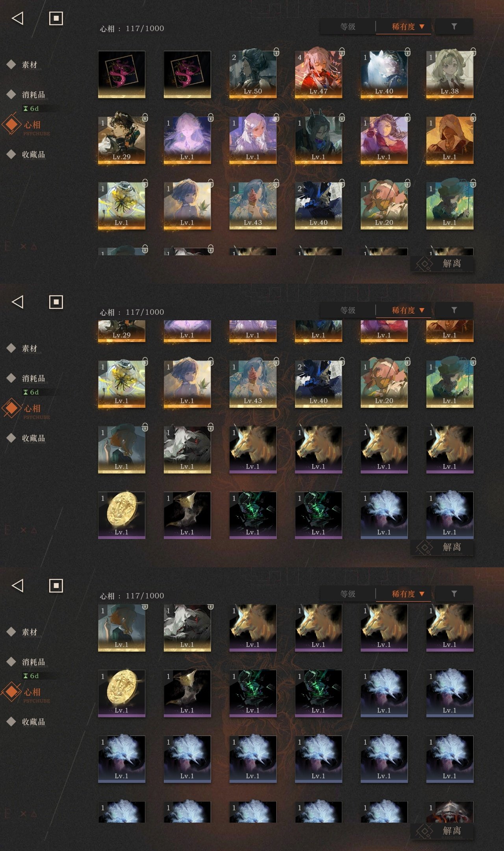Select the orange hooded figure Lv.1 card
This screenshot has height=851, width=504.
click(450, 140)
